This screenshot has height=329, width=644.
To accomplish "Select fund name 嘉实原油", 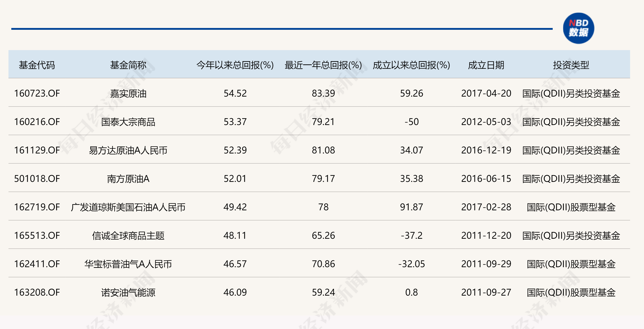I will (128, 93).
